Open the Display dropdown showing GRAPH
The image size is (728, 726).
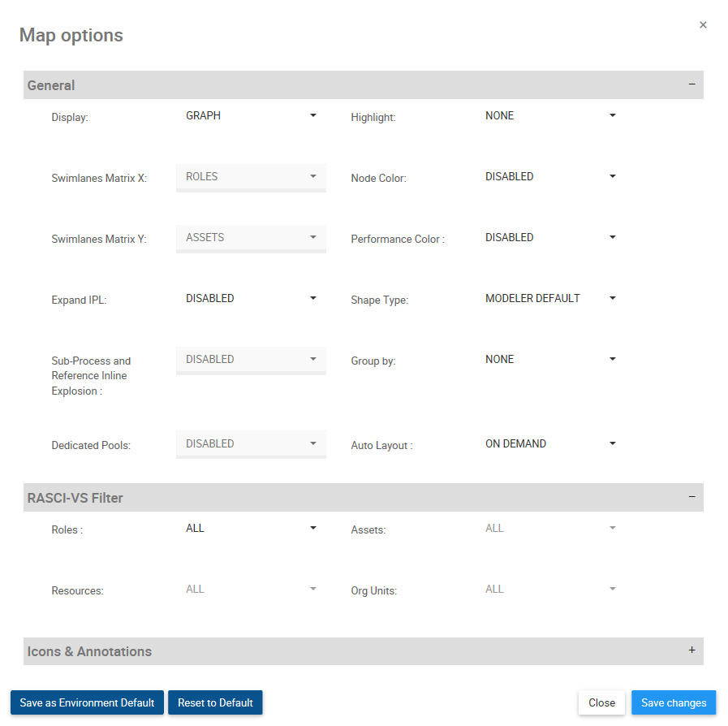click(x=251, y=116)
